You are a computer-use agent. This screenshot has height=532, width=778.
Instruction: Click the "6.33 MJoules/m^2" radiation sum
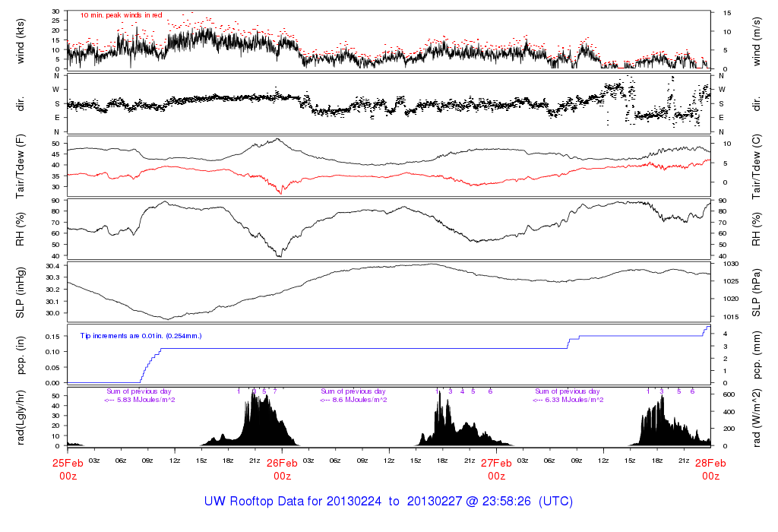pyautogui.click(x=574, y=400)
